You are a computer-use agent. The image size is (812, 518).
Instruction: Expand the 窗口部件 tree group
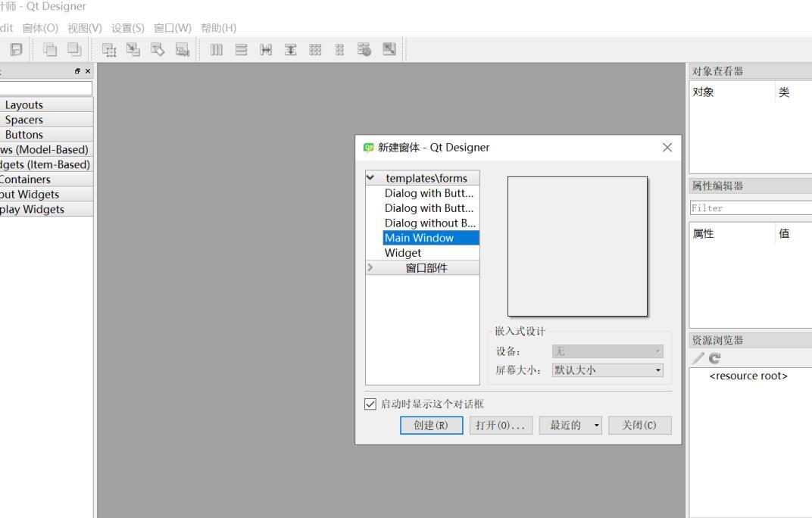[x=370, y=267]
